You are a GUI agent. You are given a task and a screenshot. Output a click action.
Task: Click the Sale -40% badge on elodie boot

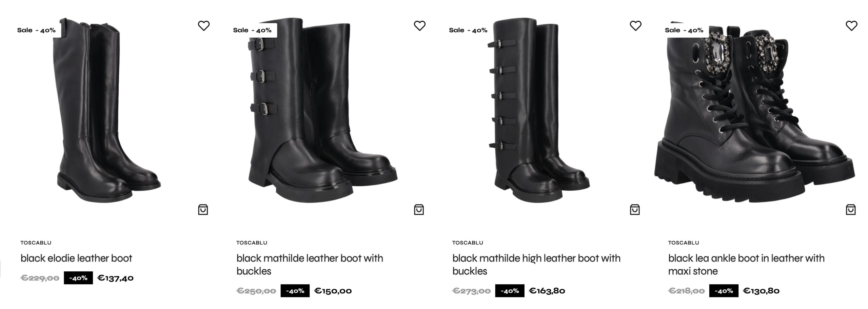point(36,30)
